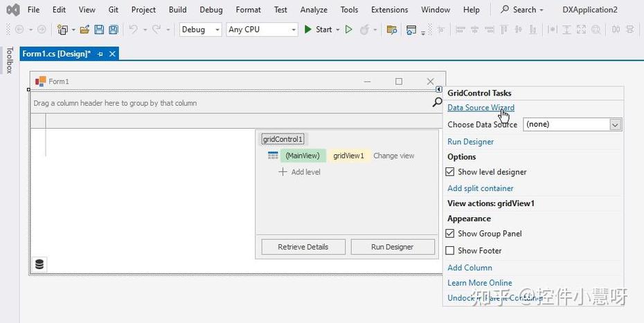Click the Retrieve Details button
The height and width of the screenshot is (323, 644).
[303, 247]
